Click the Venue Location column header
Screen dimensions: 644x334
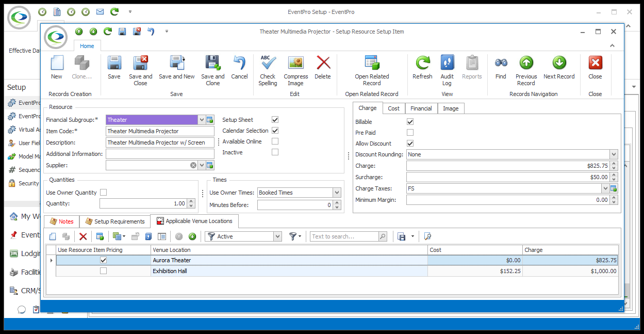click(x=289, y=250)
